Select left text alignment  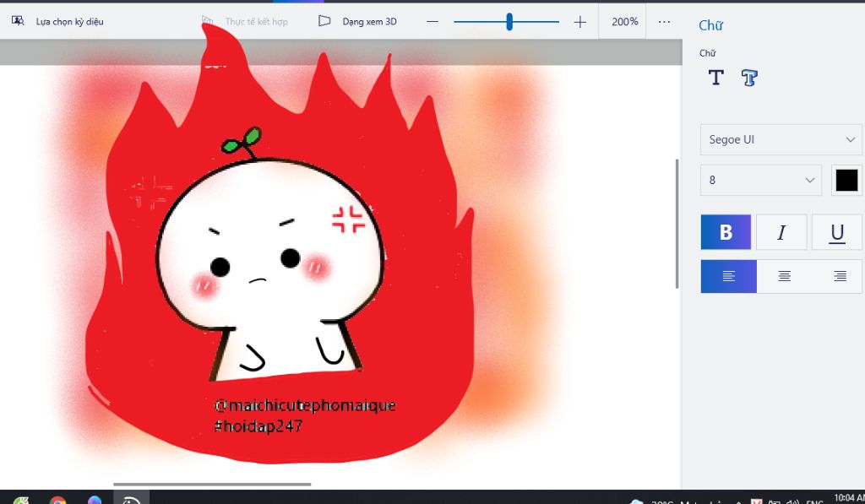pos(729,276)
